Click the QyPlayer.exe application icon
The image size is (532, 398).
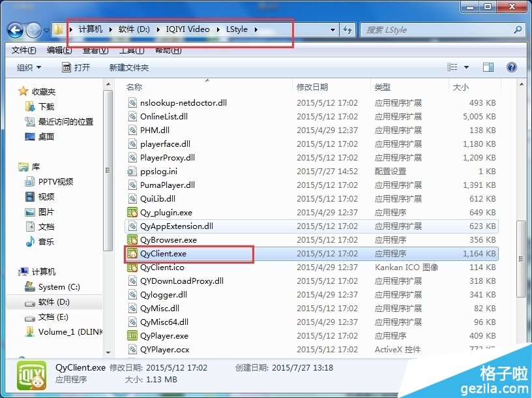(x=132, y=336)
